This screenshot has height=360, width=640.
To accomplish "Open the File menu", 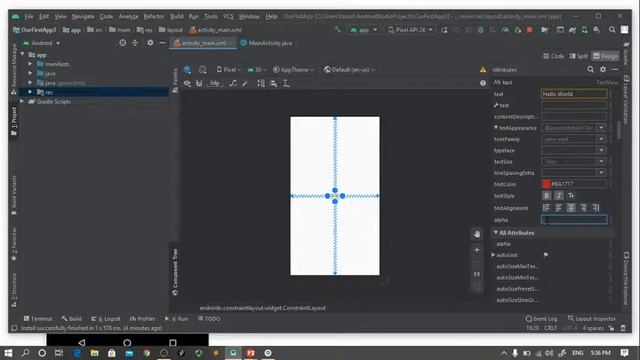I will coord(29,17).
